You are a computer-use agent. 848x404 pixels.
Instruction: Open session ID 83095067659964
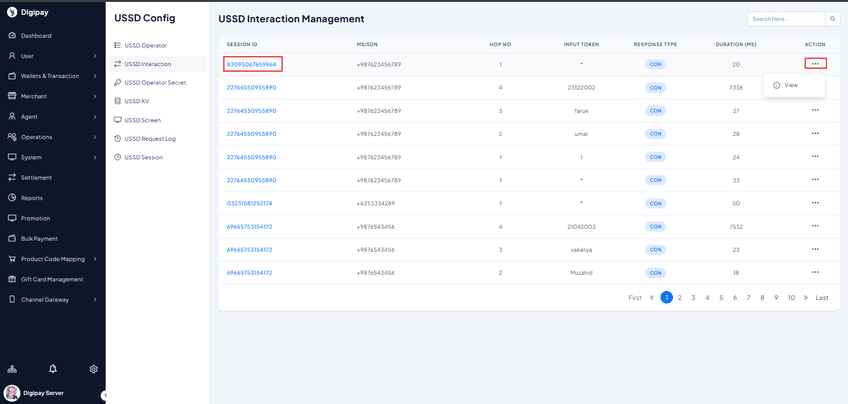[x=251, y=64]
